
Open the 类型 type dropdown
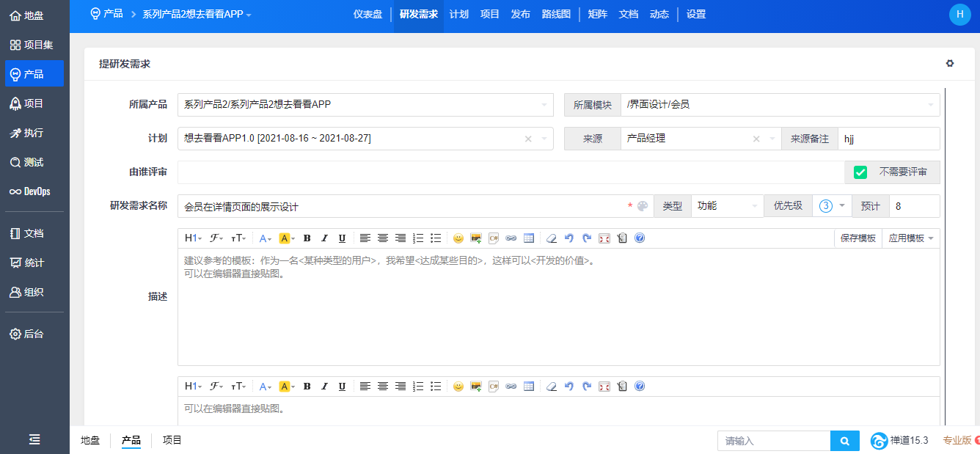[x=727, y=206]
